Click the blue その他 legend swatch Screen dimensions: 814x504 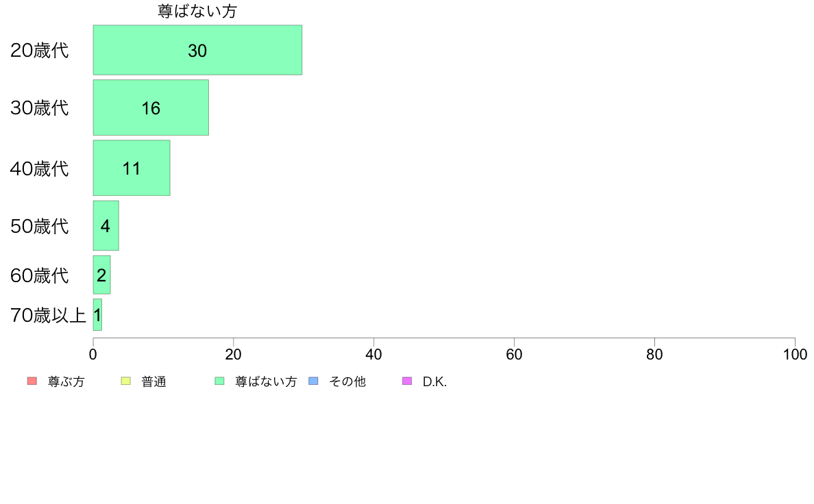314,381
